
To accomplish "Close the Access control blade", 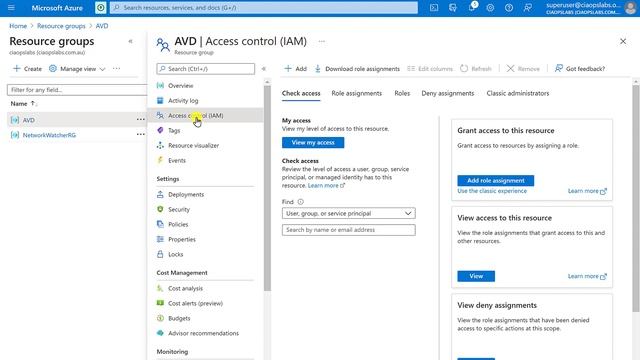I will (x=623, y=41).
